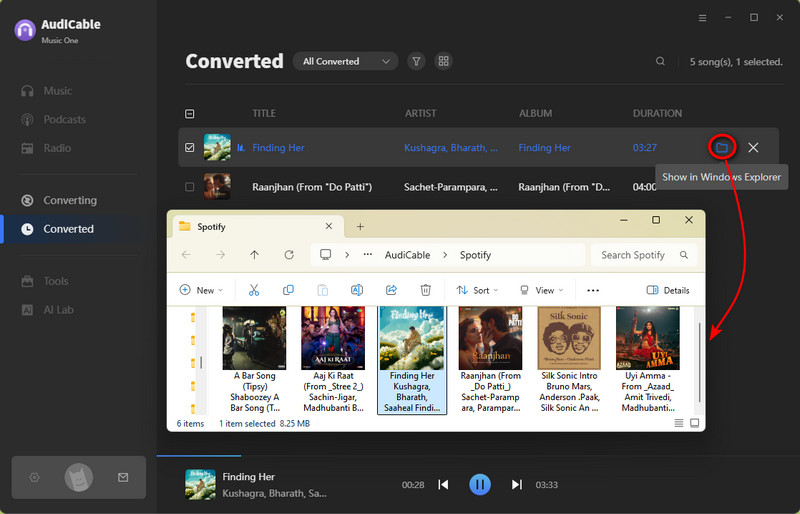Switch Explorer to details list view icon
This screenshot has height=514, width=800.
pos(679,423)
